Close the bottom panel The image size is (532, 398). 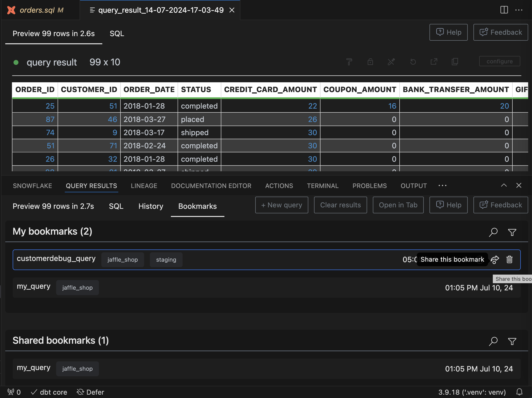coord(519,185)
